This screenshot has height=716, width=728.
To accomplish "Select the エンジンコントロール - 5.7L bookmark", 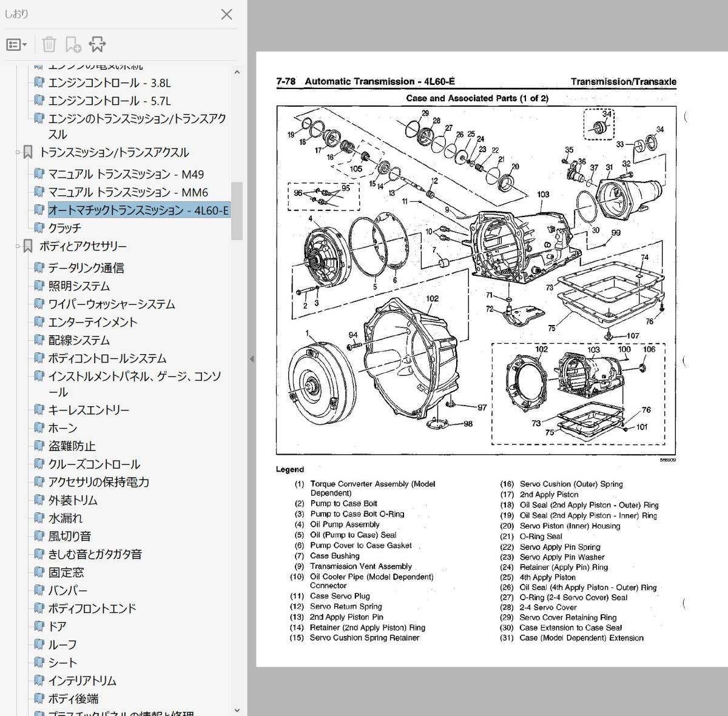I will 109,101.
